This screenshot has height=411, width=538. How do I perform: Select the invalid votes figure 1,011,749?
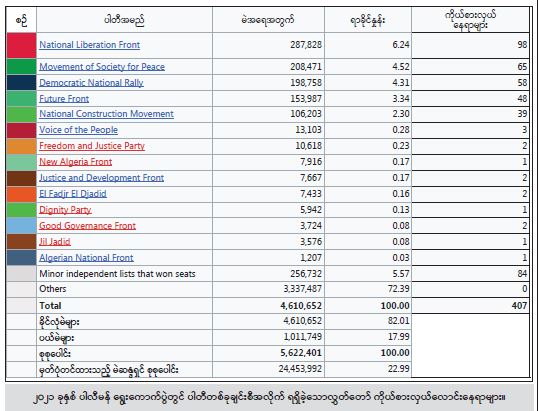pyautogui.click(x=303, y=337)
